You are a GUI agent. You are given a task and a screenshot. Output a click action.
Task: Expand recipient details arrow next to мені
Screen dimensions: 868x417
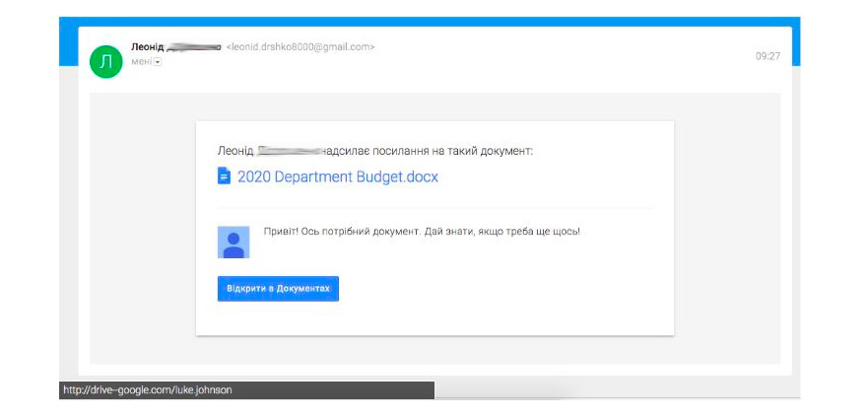tap(158, 62)
